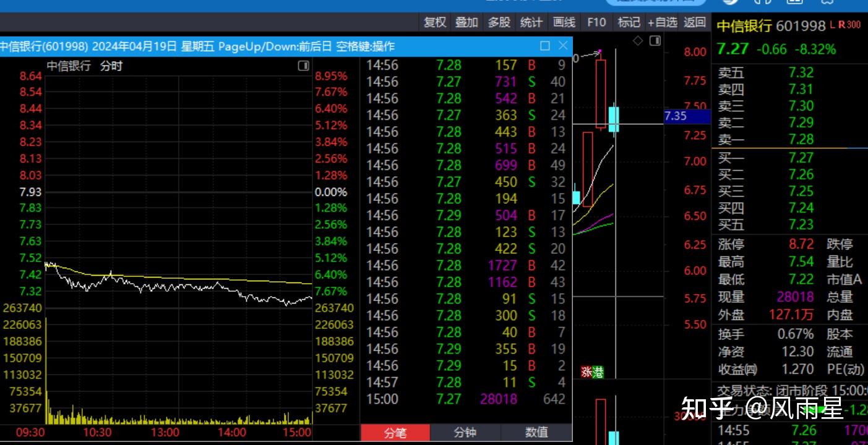Click the 卖三 7.30 ask row
This screenshot has height=445, width=868.
click(789, 106)
